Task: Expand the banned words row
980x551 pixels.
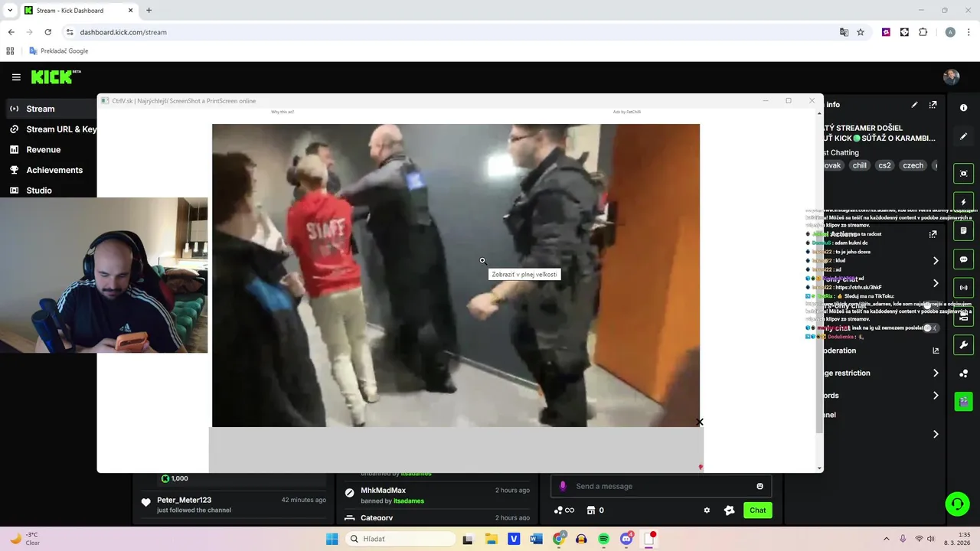Action: coord(936,396)
